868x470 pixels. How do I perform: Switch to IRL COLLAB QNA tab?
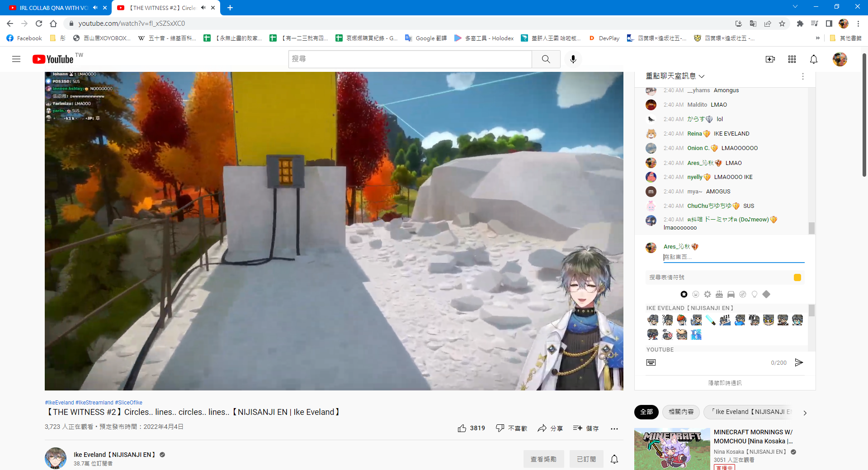point(54,8)
